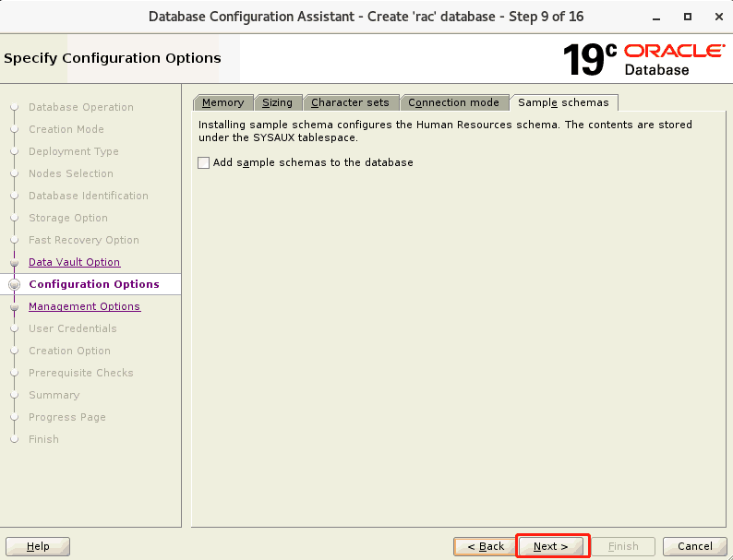
Task: Maximize the Database Configuration Assistant window
Action: 688,17
